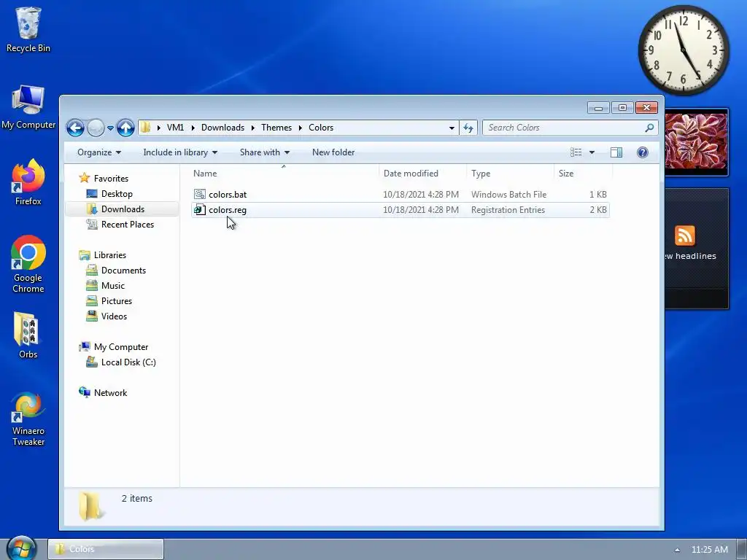
Task: Click the search magnifier icon
Action: pos(649,128)
